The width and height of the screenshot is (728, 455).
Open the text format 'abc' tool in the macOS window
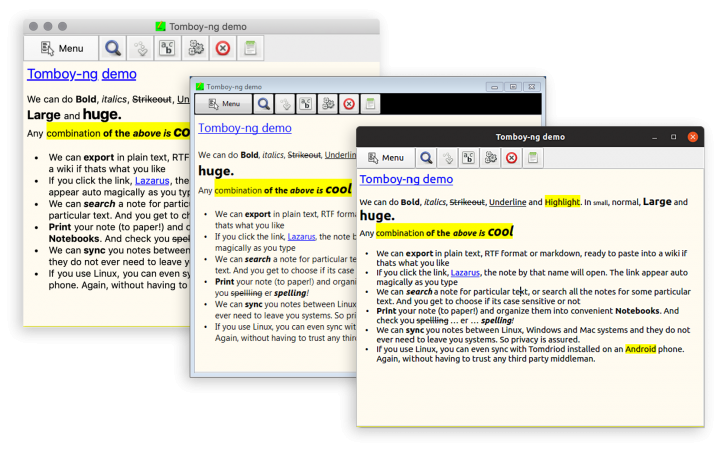click(x=167, y=48)
